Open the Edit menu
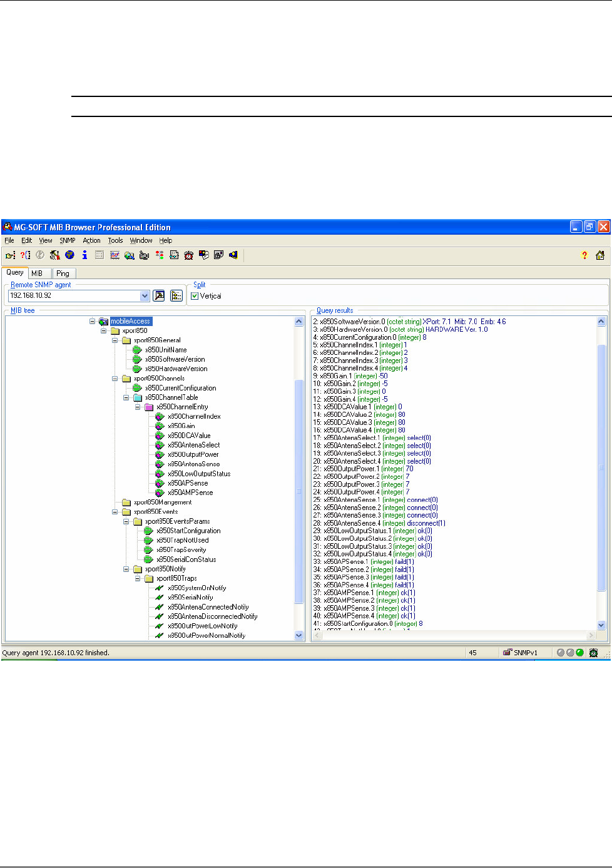This screenshot has height=868, width=612. click(x=27, y=240)
